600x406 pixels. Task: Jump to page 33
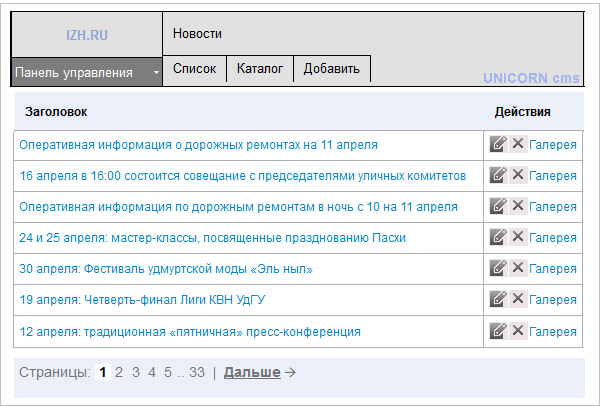click(197, 372)
